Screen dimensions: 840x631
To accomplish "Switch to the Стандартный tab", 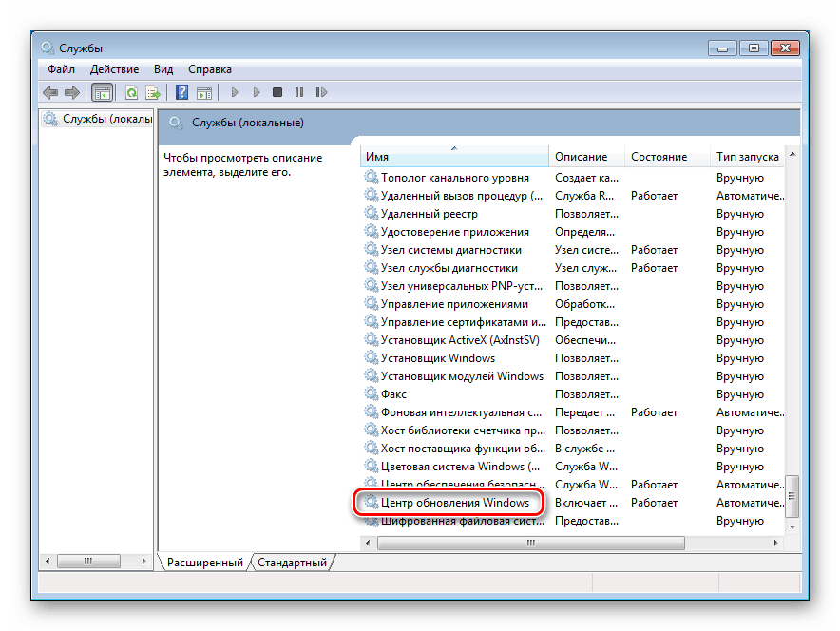I will point(292,563).
